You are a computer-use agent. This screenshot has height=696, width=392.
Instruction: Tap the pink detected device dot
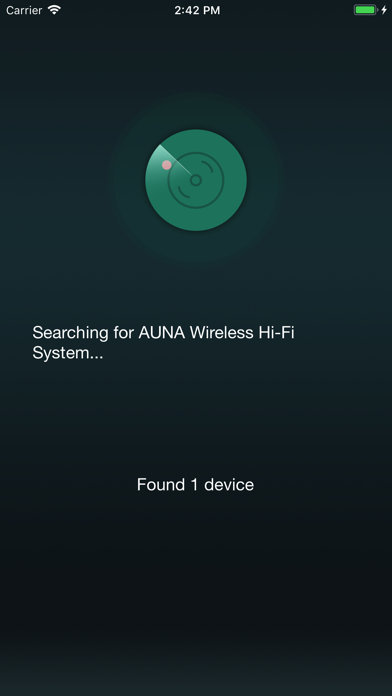pyautogui.click(x=166, y=165)
